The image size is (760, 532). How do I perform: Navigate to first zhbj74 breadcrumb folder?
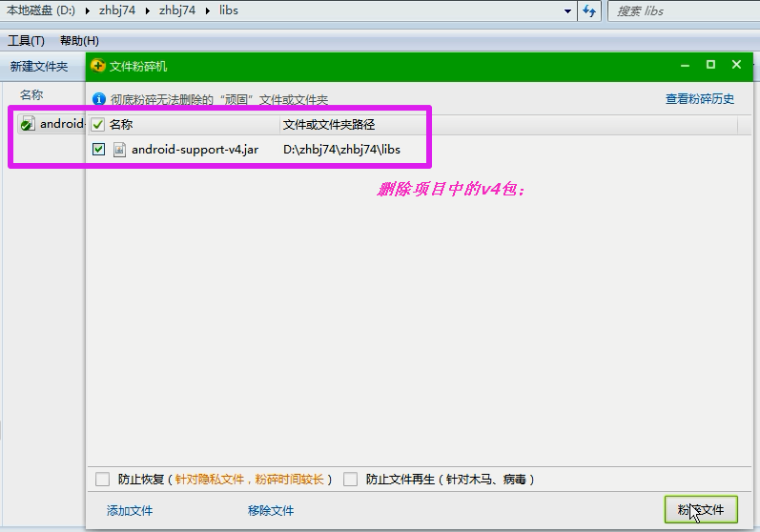tap(117, 10)
